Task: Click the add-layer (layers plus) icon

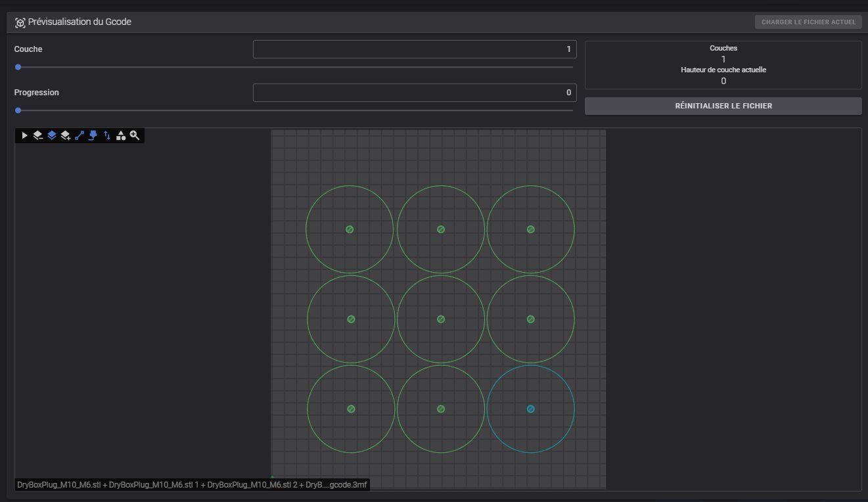Action: click(66, 135)
